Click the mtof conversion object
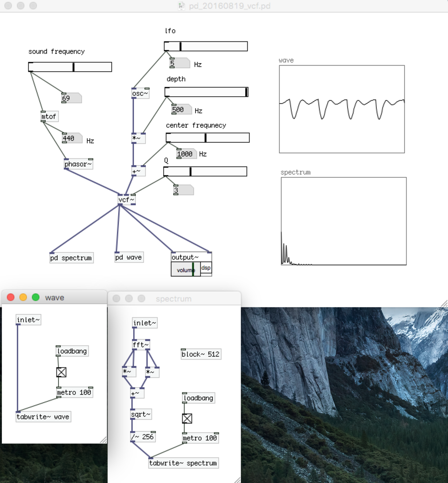Screen dimensions: 448x483 49,116
